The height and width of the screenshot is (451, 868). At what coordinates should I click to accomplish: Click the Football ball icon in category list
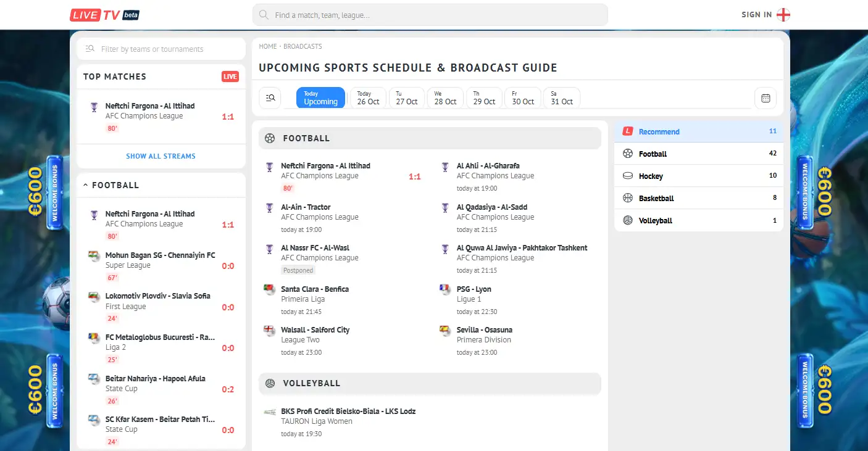tap(628, 154)
